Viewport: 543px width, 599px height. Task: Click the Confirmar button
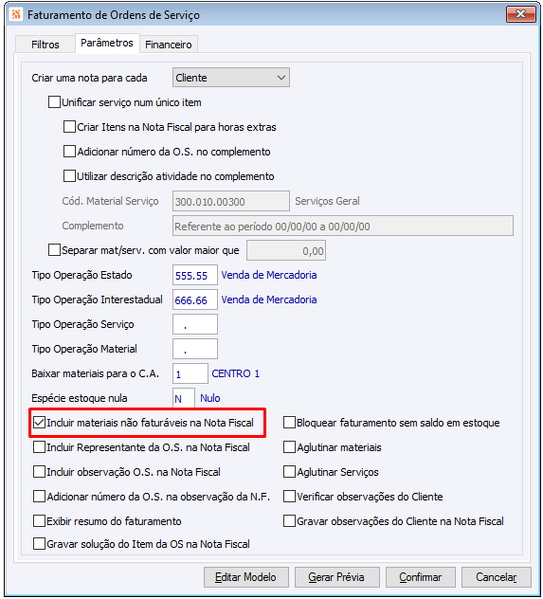point(420,577)
